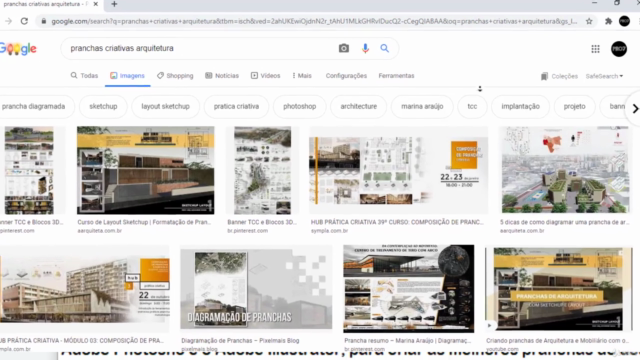Expand the SafeSearch dropdown
Viewport: 640px width, 360px height.
coord(604,76)
